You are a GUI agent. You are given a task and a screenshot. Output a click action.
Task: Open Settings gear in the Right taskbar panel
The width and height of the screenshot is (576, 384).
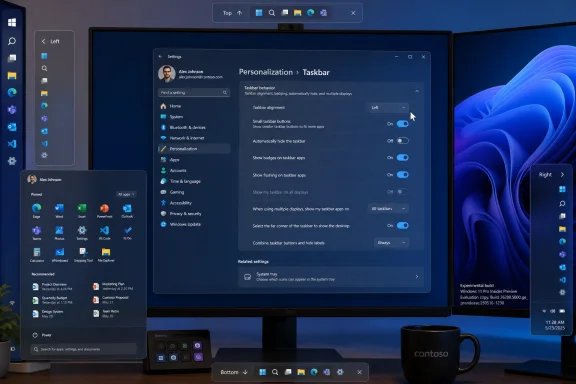click(x=562, y=293)
